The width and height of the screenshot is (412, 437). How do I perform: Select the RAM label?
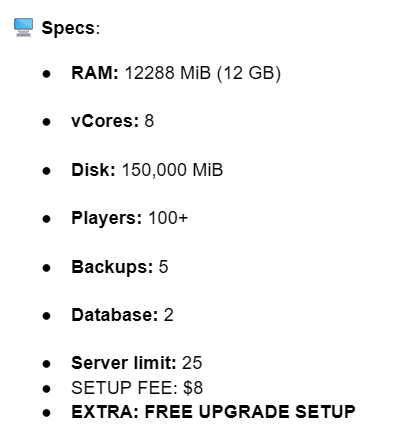95,73
